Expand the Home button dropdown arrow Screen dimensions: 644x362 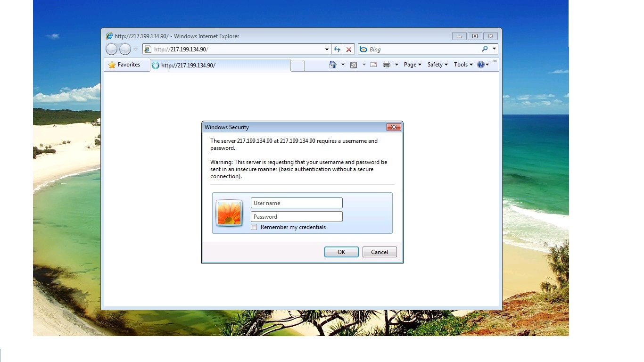(343, 65)
